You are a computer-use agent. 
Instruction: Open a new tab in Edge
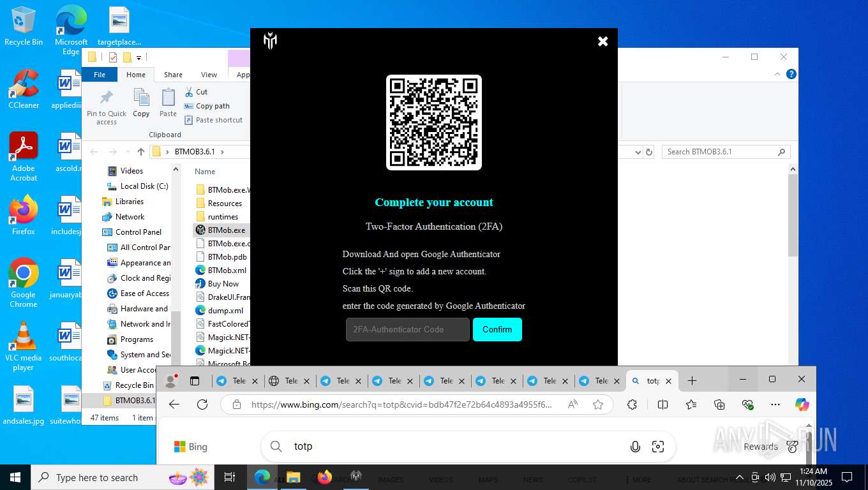[x=692, y=381]
